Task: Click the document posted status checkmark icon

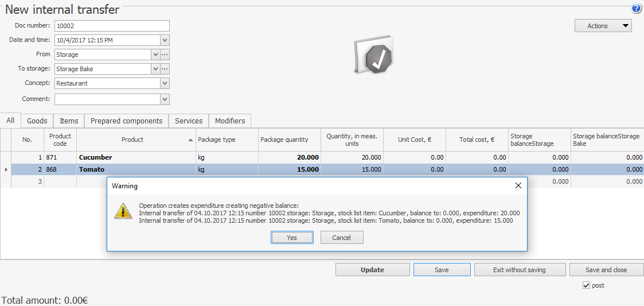Action: tap(374, 56)
